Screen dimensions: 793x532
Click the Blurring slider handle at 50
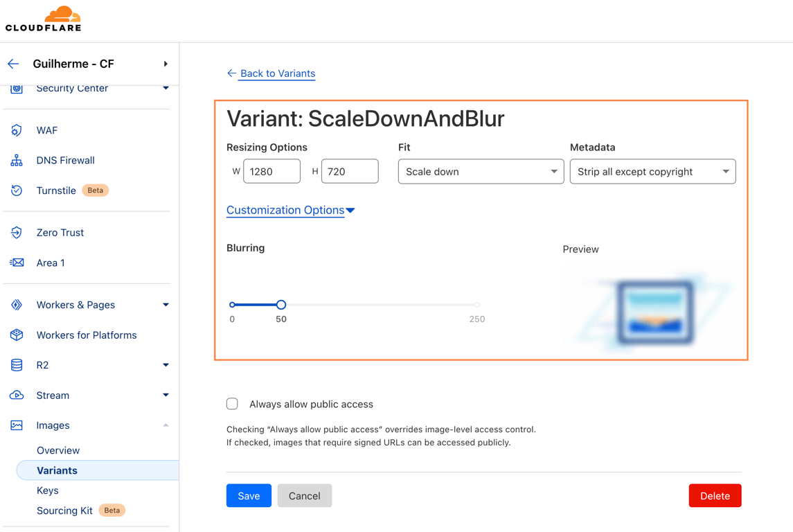[281, 305]
